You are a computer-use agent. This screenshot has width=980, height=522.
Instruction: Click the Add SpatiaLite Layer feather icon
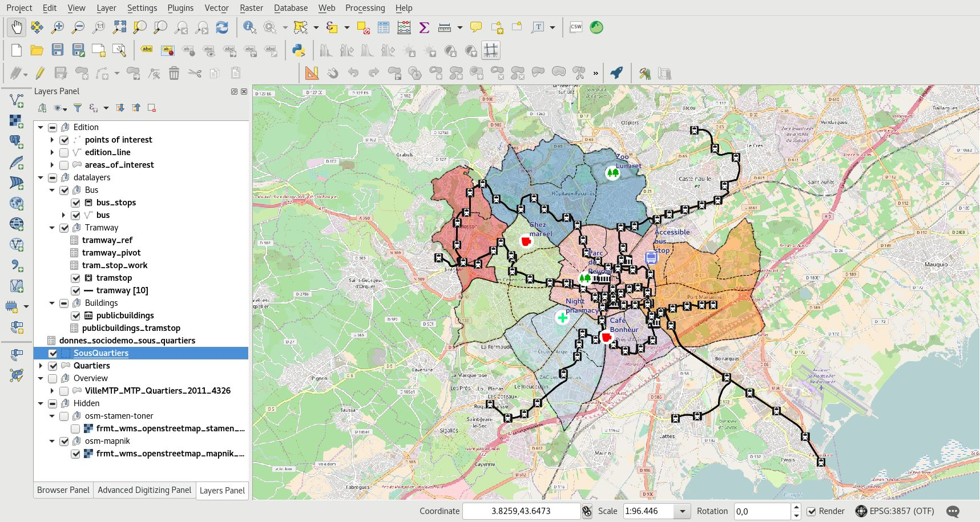(17, 163)
